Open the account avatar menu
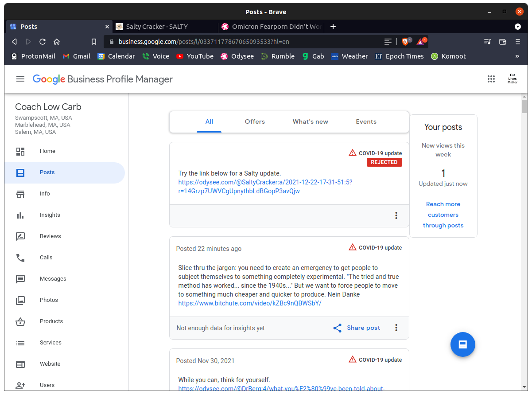The image size is (532, 395). coord(512,79)
